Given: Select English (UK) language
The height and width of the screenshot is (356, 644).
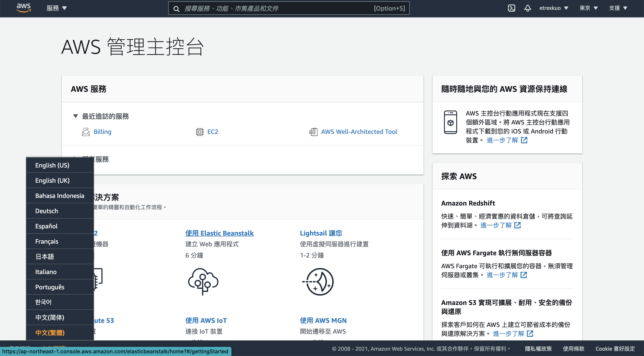Looking at the screenshot, I should [60, 180].
